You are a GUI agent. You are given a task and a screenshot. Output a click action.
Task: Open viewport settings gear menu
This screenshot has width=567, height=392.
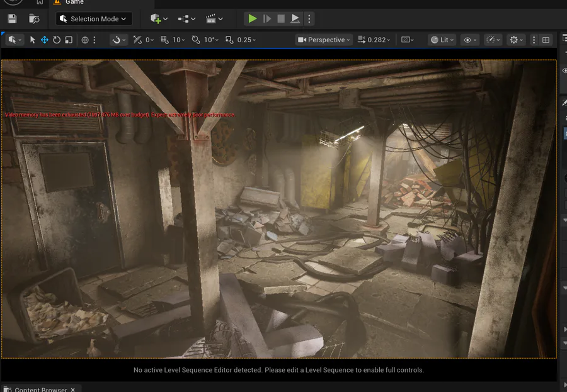click(x=517, y=40)
